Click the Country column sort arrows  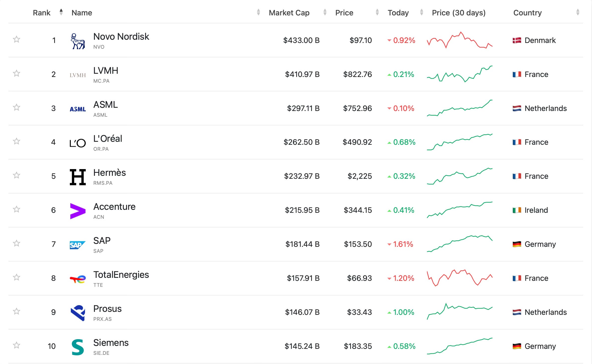(578, 12)
